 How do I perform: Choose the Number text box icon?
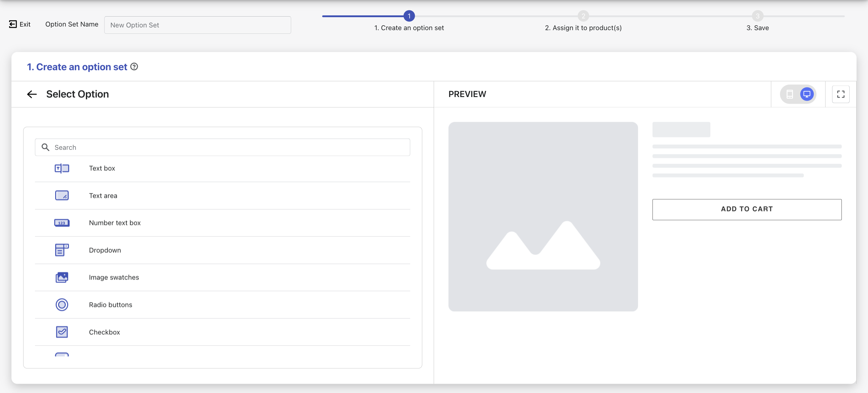62,223
